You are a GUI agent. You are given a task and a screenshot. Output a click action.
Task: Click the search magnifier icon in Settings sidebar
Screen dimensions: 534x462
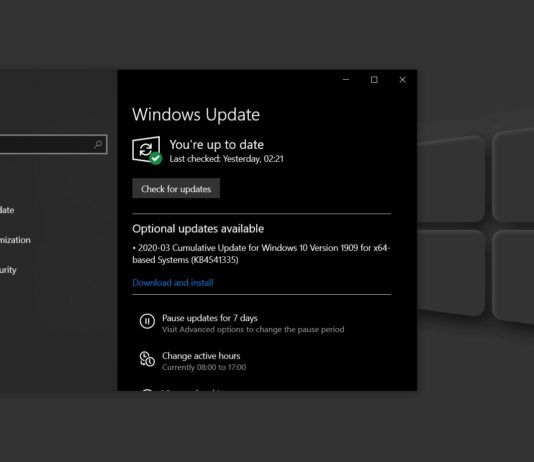(x=98, y=144)
